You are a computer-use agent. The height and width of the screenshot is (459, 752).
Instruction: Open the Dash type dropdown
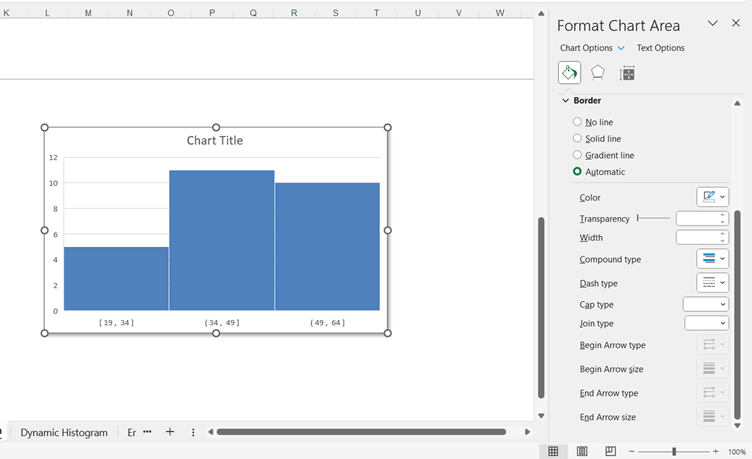(712, 283)
